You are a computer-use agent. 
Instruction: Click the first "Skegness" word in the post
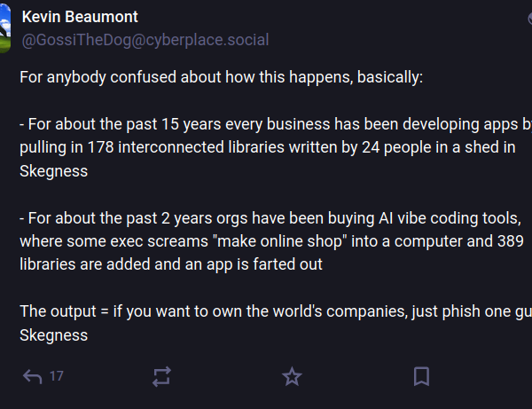point(53,171)
